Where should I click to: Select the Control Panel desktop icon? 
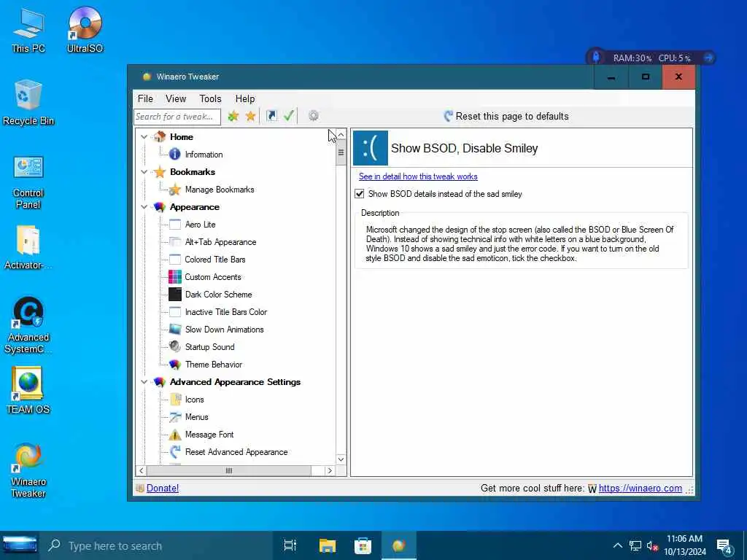point(28,182)
